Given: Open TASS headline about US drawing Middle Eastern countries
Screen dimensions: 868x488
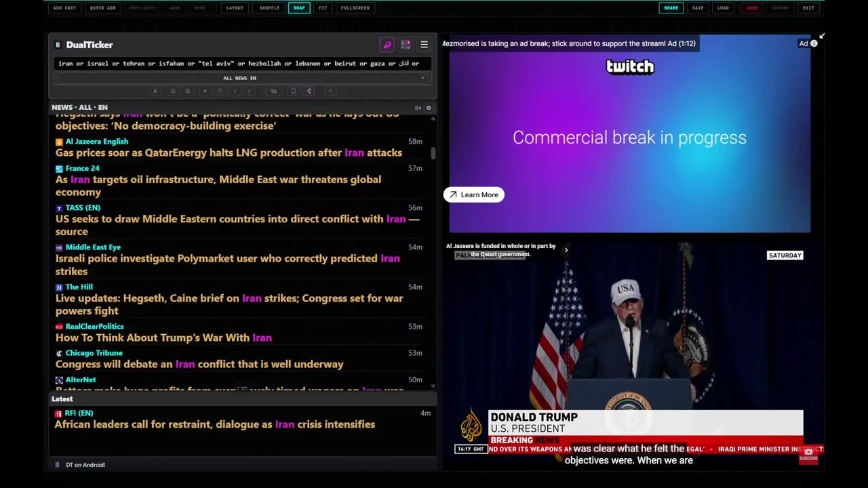Looking at the screenshot, I should (x=237, y=225).
